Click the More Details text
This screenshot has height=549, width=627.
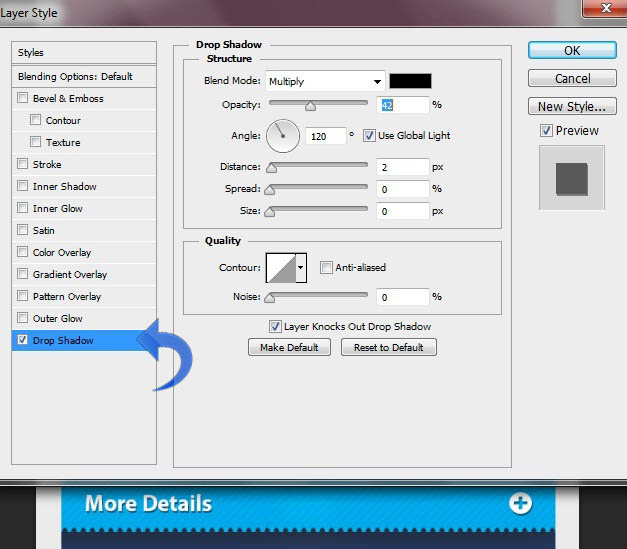[x=148, y=503]
